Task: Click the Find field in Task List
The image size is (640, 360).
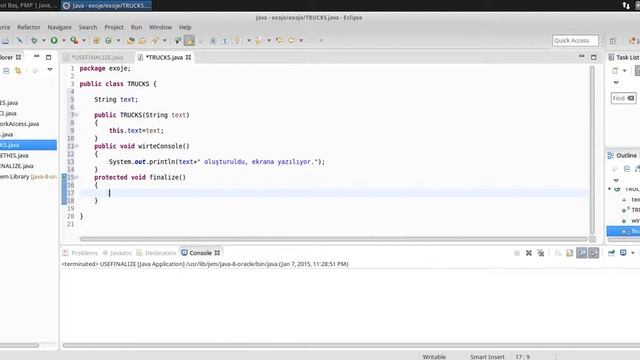Action: [623, 98]
